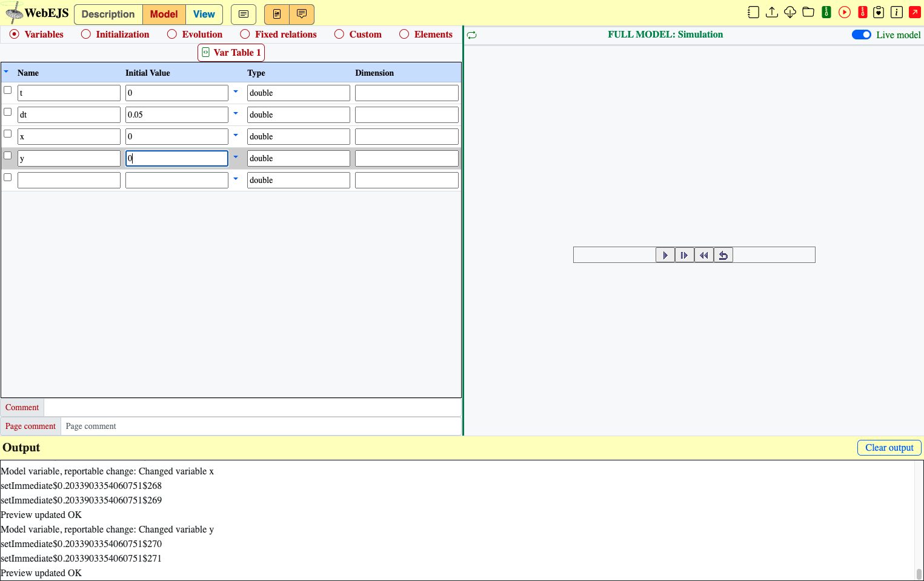The height and width of the screenshot is (581, 924).
Task: Toggle the Live model switch
Action: pyautogui.click(x=862, y=35)
